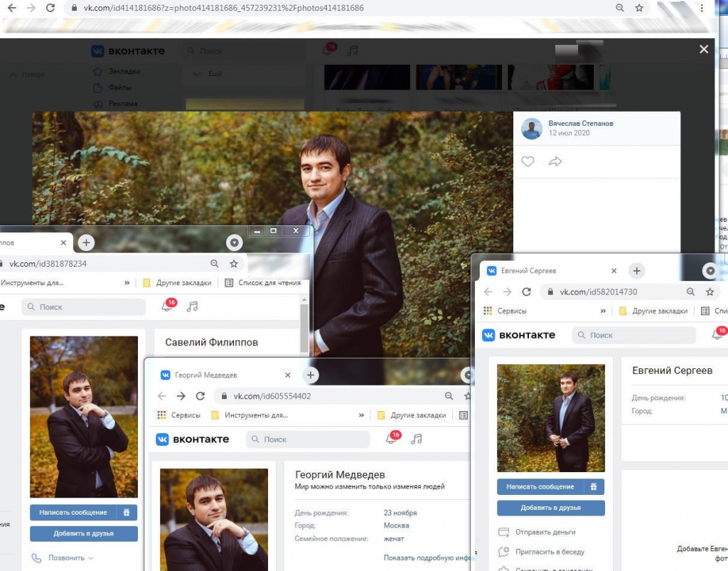Like the photo with the heart icon

pos(528,161)
